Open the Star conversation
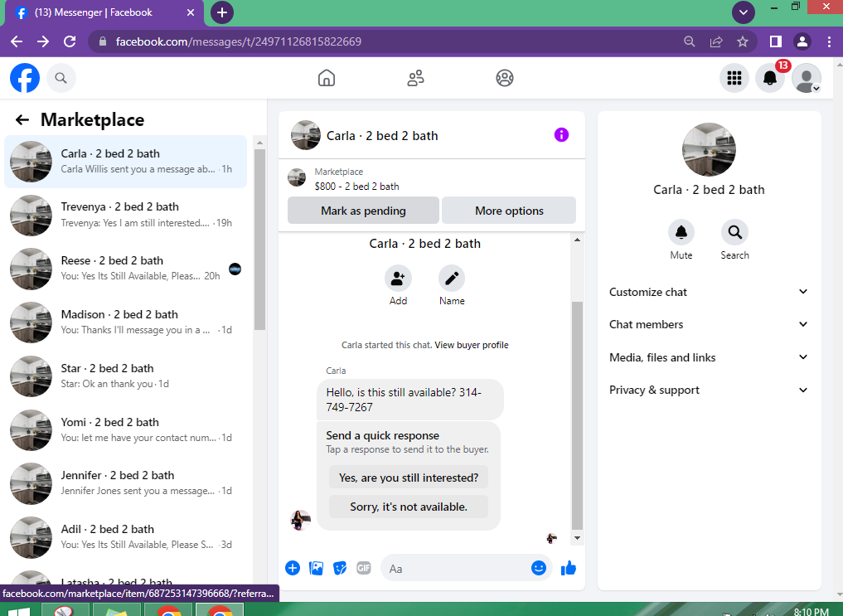 [126, 376]
